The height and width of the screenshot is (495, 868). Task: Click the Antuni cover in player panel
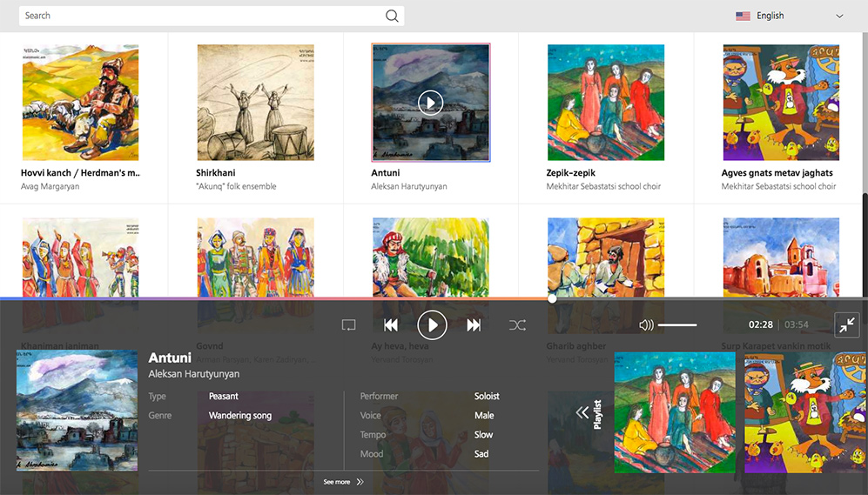click(77, 410)
